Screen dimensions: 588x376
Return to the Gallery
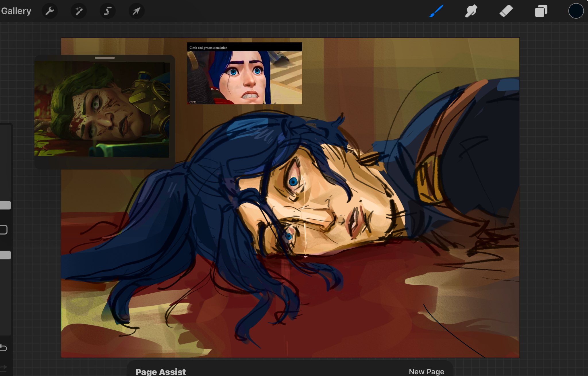click(x=16, y=11)
